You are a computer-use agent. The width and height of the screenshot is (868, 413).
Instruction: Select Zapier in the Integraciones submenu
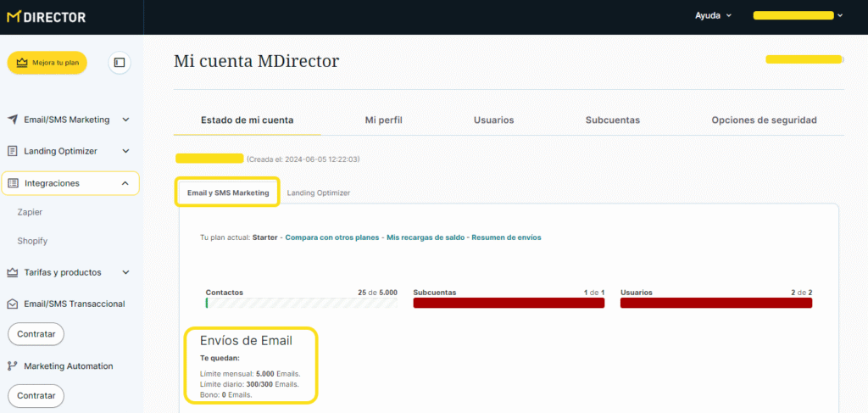30,212
